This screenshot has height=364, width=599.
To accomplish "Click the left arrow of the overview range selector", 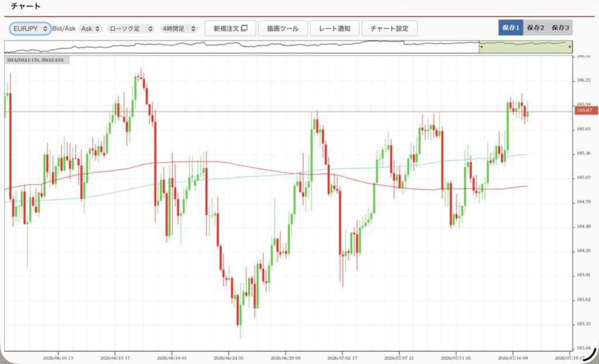I will (481, 47).
